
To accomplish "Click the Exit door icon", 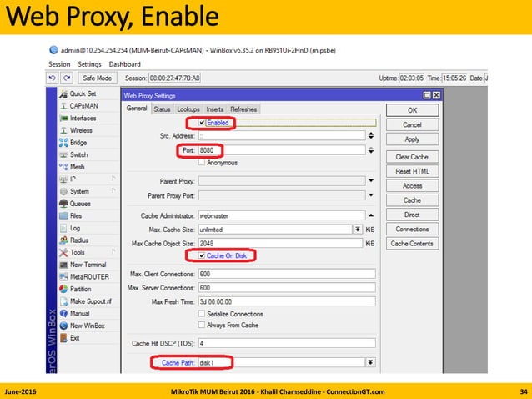I will (63, 338).
